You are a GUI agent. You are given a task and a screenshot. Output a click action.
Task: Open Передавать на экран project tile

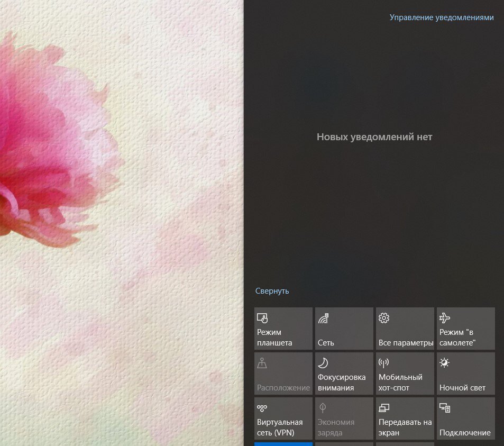click(405, 418)
